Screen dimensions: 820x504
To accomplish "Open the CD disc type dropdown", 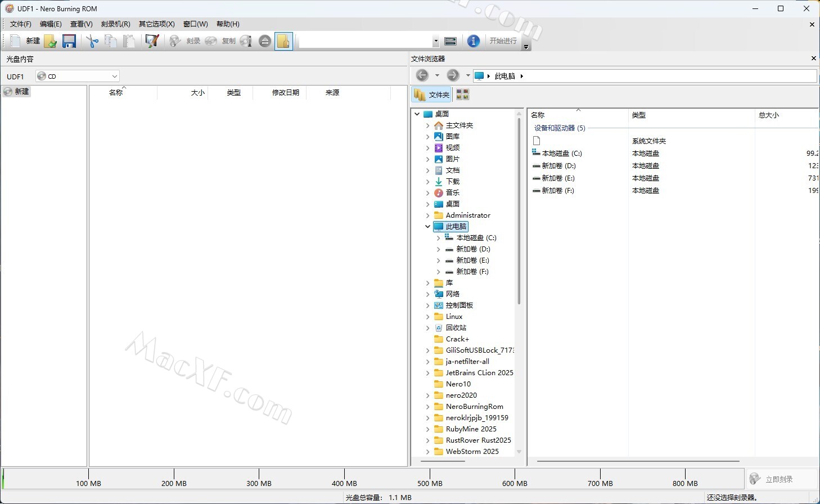I will 78,76.
